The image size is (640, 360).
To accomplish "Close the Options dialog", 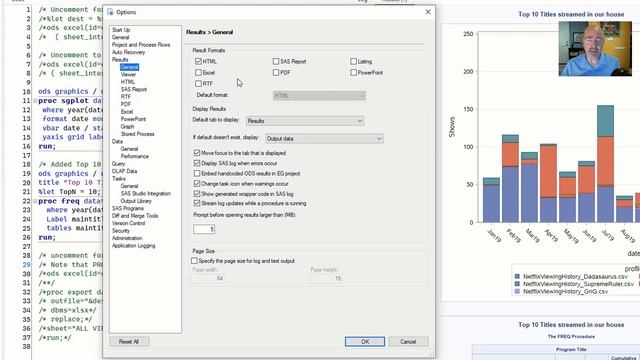I will (x=428, y=12).
